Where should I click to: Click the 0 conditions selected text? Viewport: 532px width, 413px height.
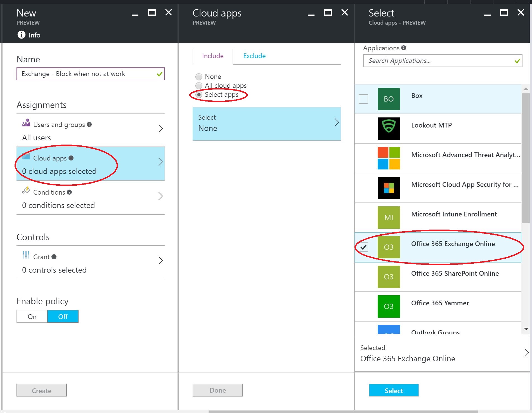pyautogui.click(x=58, y=205)
